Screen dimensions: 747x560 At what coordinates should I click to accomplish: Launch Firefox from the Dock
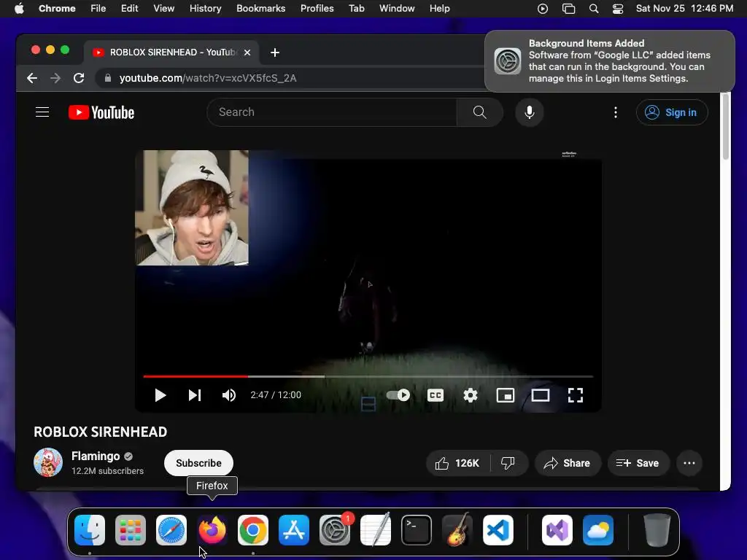[212, 530]
